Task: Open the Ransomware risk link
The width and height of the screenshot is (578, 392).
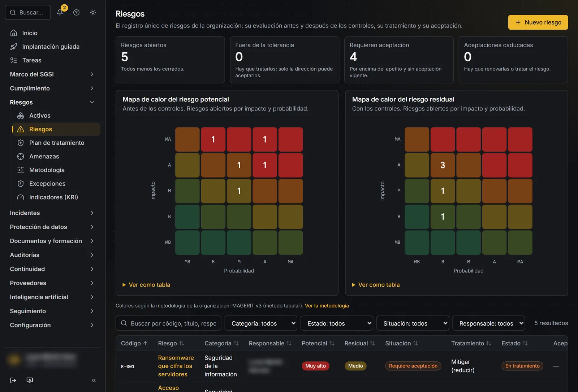Action: [176, 366]
